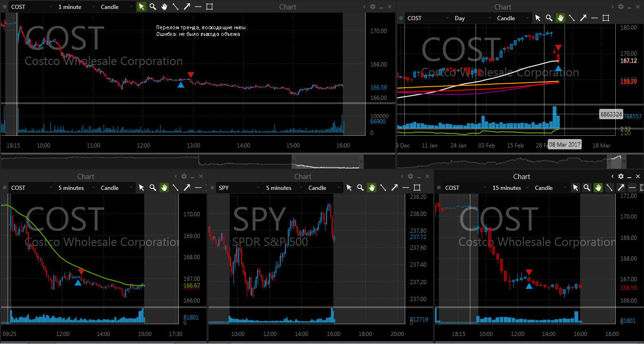Viewport: 644px width, 344px height.
Task: Toggle the active hand tool in the COST 5 minutes chart
Action: tap(164, 188)
